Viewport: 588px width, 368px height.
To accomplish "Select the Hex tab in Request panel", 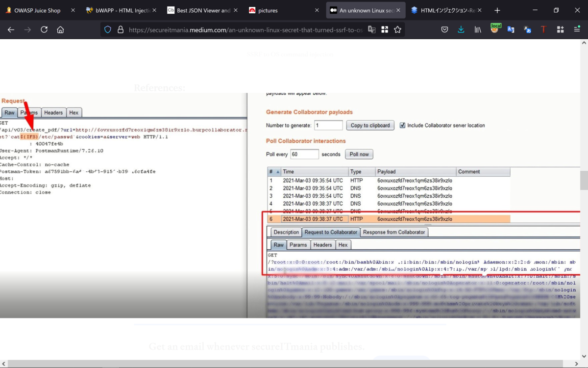I will tap(73, 112).
